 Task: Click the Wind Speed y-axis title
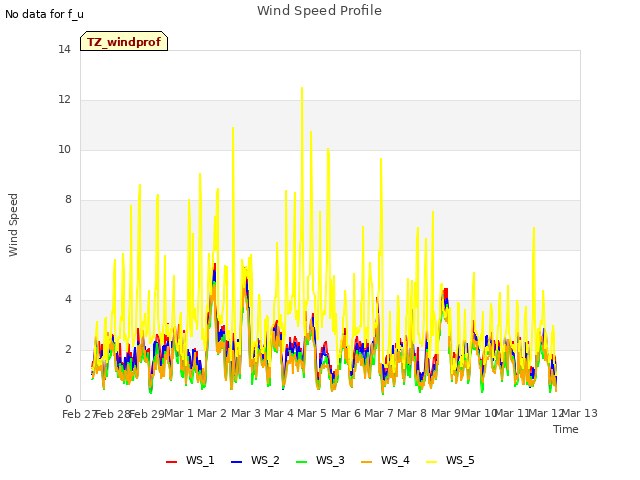[13, 225]
